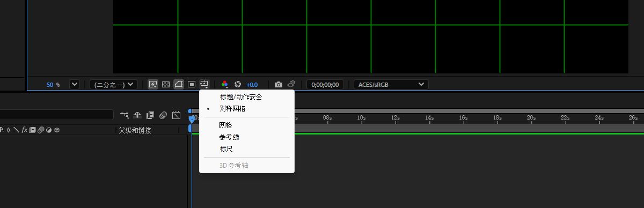Click the collapse transformations sun column icon

9,130
